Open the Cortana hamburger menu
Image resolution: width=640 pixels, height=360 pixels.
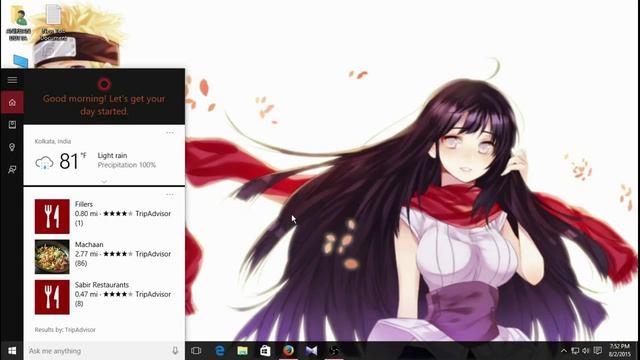(x=12, y=80)
